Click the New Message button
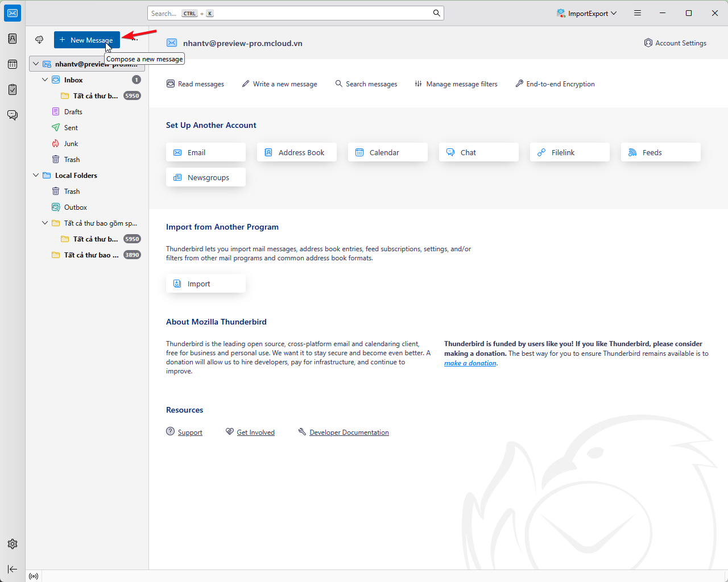Image resolution: width=728 pixels, height=582 pixels. pyautogui.click(x=86, y=40)
